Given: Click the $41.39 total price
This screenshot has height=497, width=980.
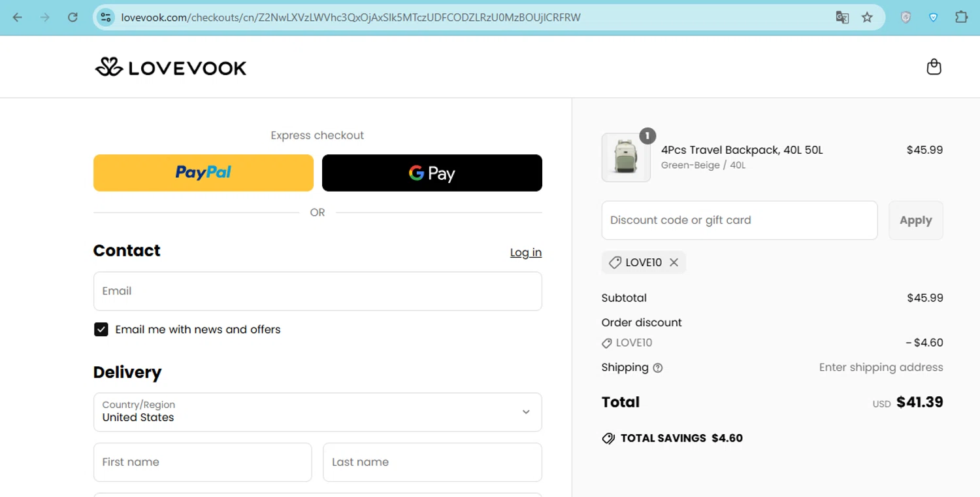Looking at the screenshot, I should pyautogui.click(x=920, y=402).
